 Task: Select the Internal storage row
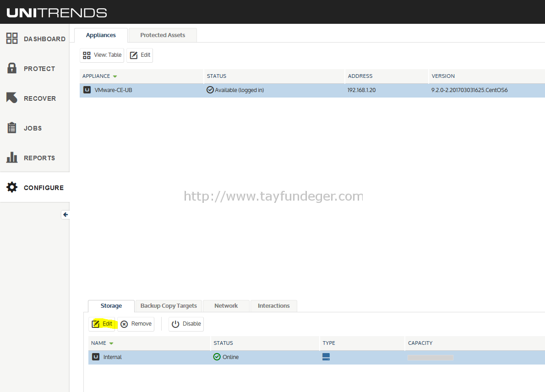[316, 357]
